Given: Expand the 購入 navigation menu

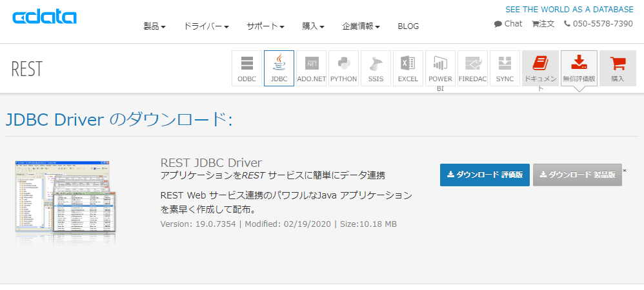Looking at the screenshot, I should point(314,26).
